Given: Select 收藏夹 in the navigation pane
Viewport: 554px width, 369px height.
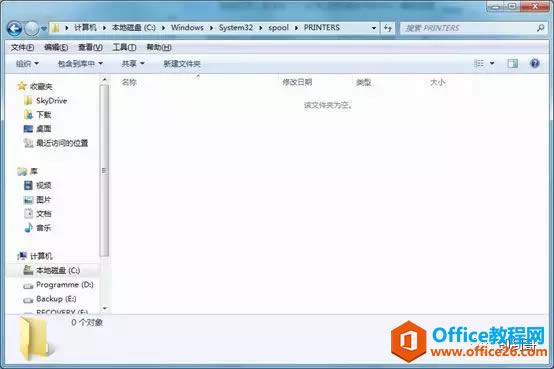Looking at the screenshot, I should tap(41, 86).
